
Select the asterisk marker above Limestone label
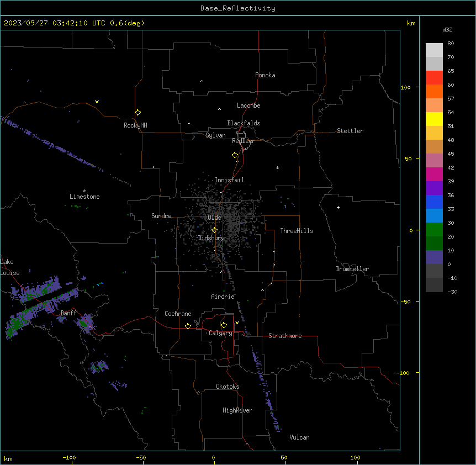(84, 191)
